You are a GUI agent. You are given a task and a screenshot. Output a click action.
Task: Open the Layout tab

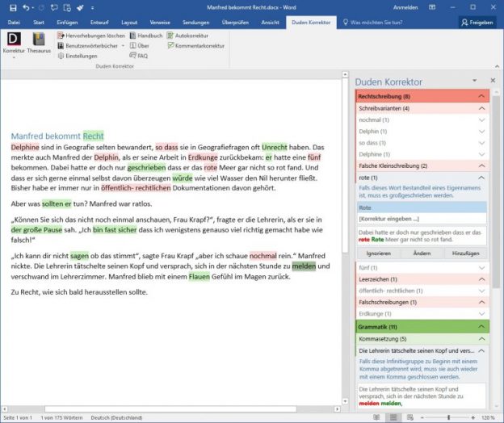129,23
